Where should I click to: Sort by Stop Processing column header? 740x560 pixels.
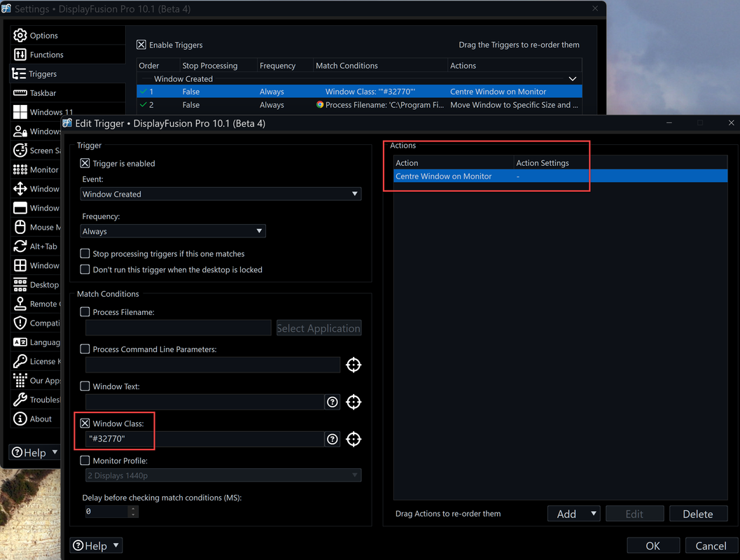pos(218,66)
